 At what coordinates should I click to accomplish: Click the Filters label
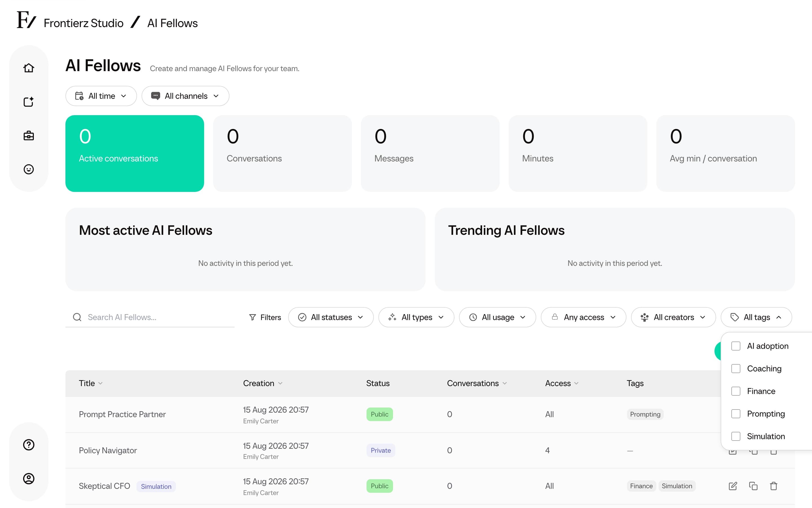pos(270,317)
